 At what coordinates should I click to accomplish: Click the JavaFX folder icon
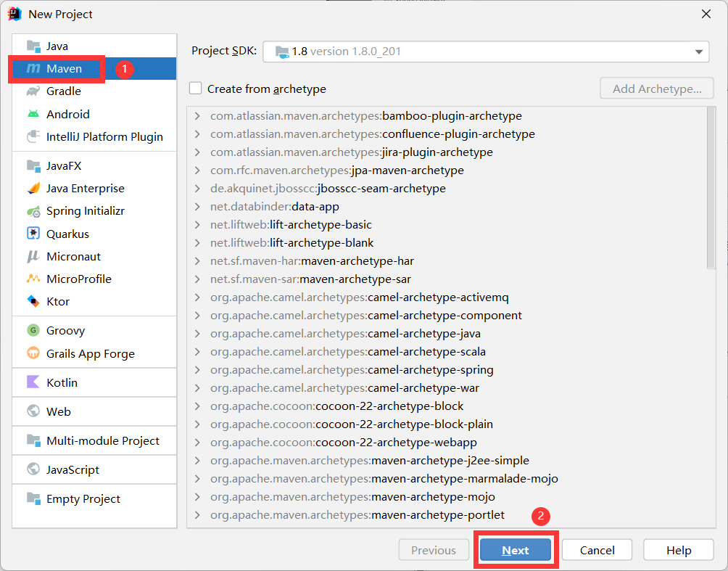coord(33,165)
